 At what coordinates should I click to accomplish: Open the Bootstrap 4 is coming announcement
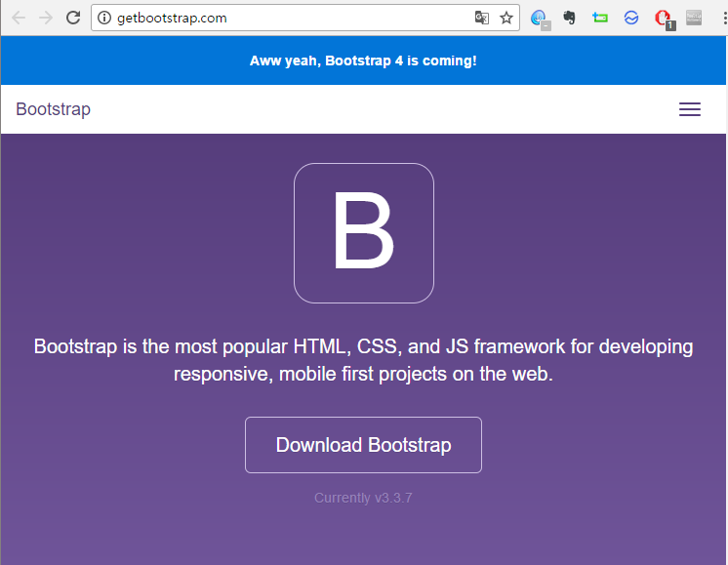point(363,61)
